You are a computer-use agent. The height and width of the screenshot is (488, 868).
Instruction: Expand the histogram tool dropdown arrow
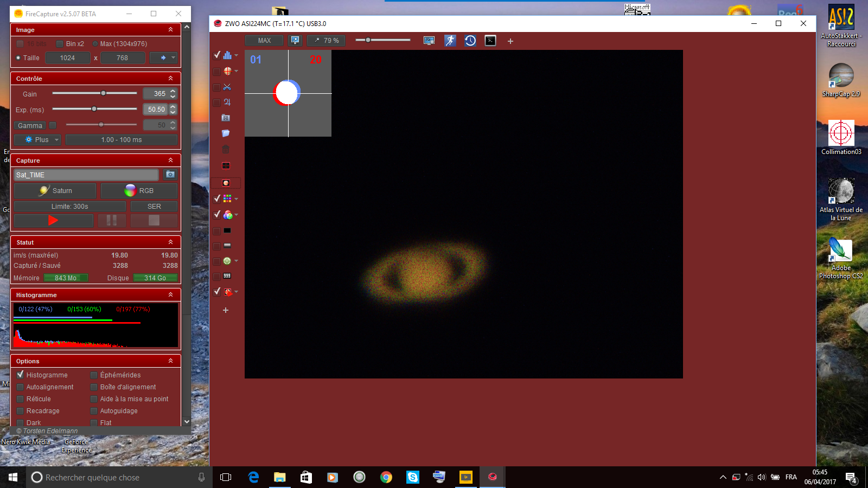pos(237,55)
